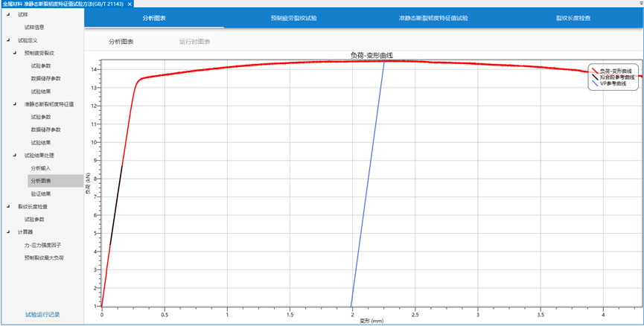This screenshot has width=644, height=326.
Task: Open 试样信息 in the sidebar tree
Action: click(x=34, y=28)
